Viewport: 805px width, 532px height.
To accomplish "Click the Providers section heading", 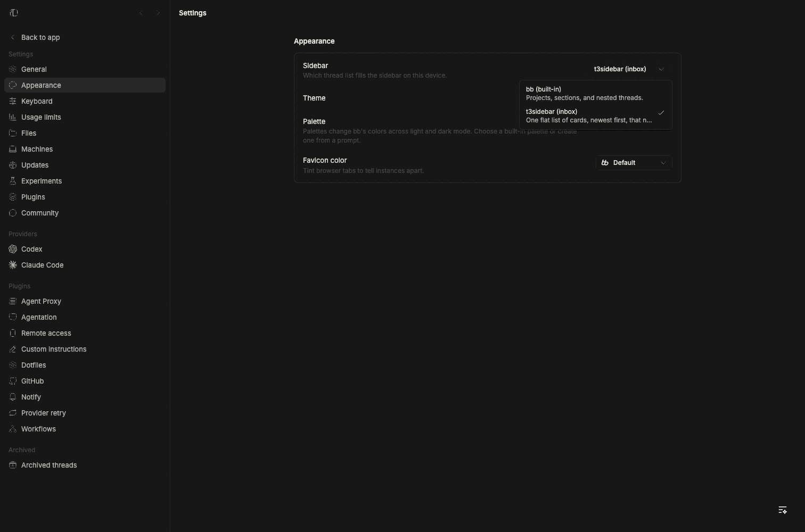I will click(23, 234).
